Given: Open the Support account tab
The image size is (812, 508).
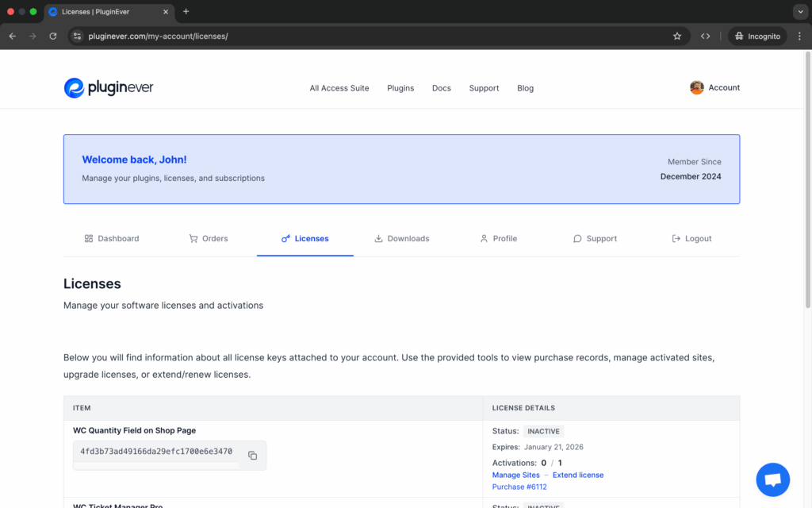Looking at the screenshot, I should click(595, 238).
